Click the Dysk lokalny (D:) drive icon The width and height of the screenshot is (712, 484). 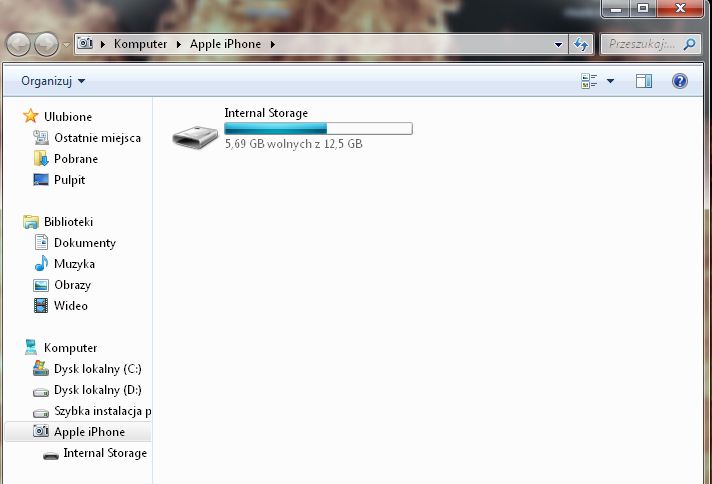click(x=41, y=391)
